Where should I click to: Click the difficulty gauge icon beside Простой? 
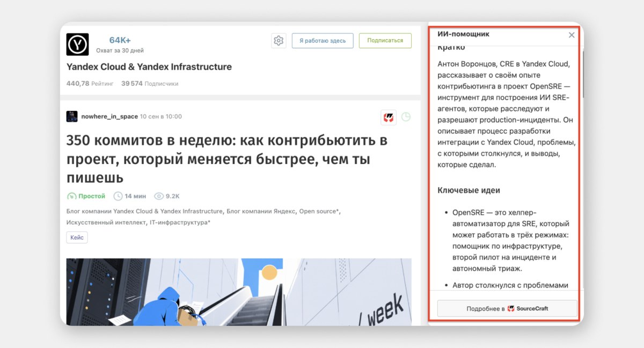(x=71, y=196)
